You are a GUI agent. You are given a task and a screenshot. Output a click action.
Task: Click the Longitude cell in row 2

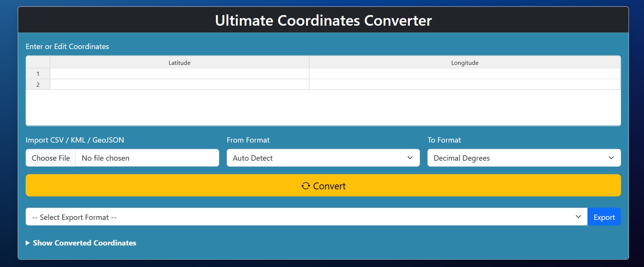[465, 84]
